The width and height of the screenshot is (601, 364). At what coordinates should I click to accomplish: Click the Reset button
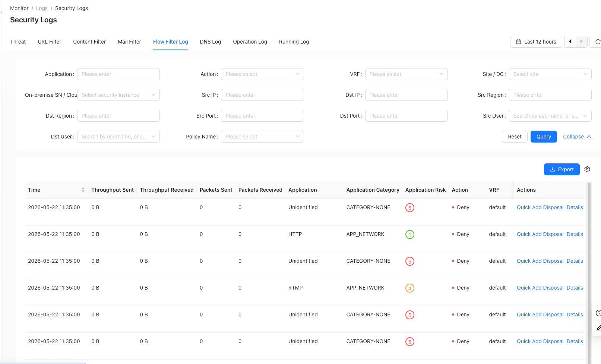pyautogui.click(x=515, y=137)
